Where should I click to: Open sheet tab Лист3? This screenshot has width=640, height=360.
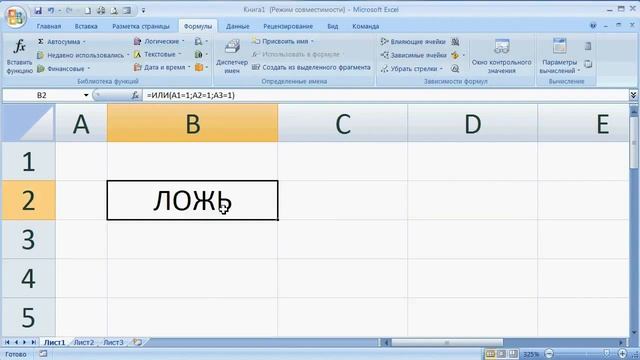113,342
